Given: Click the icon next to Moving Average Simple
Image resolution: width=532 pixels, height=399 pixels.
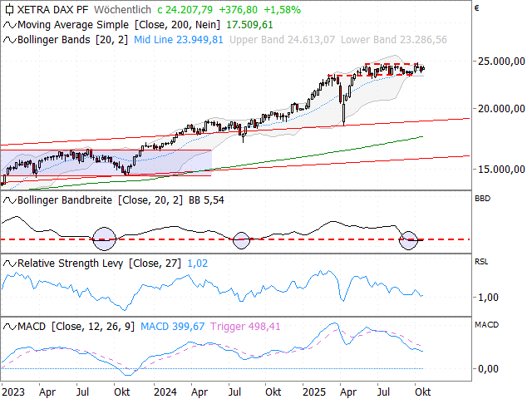Looking at the screenshot, I should coord(9,25).
